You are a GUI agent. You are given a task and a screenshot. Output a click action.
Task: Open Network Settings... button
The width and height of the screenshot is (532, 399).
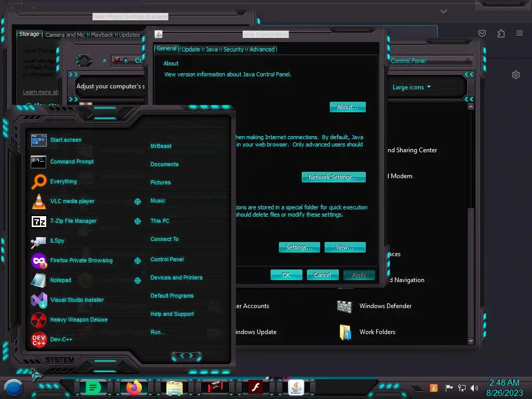(x=334, y=177)
